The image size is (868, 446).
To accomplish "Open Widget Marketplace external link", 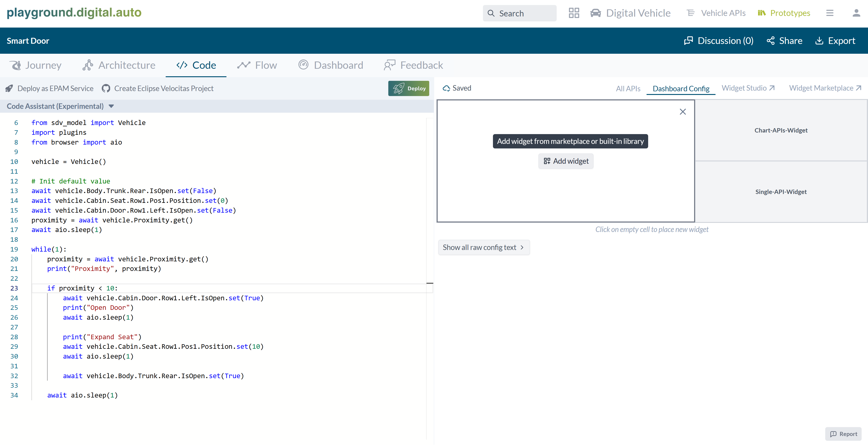I will tap(825, 88).
